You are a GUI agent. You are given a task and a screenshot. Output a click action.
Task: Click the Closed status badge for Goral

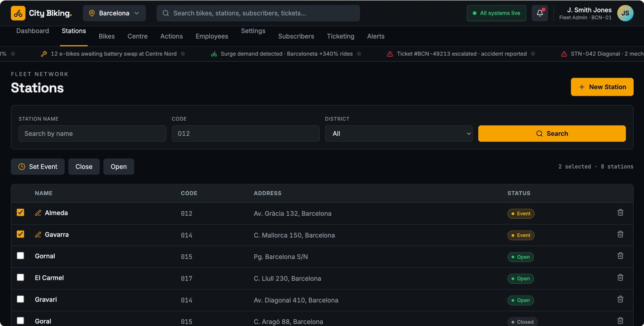coord(522,322)
